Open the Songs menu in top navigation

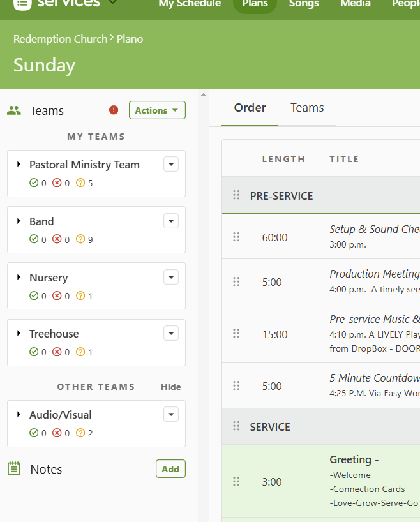(x=304, y=4)
